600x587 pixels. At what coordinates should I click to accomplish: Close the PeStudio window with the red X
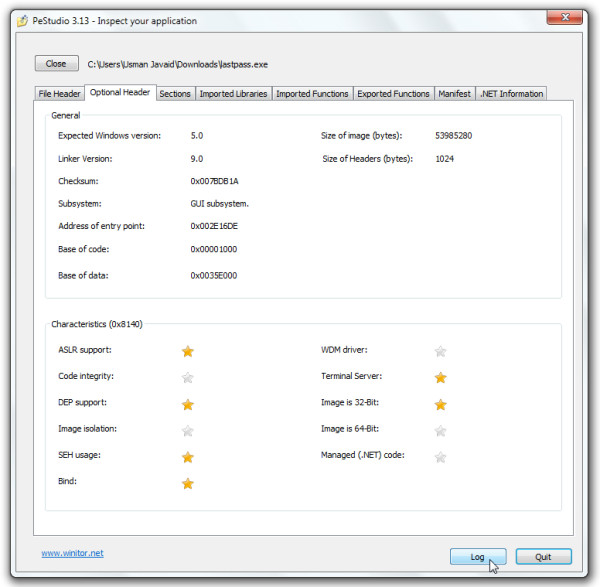tap(565, 18)
